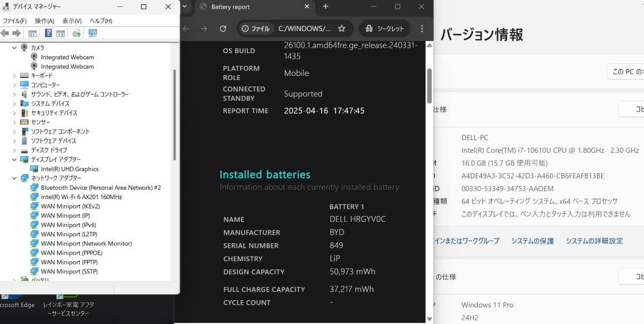This screenshot has width=644, height=324.
Task: Select the ソフトウェア コンポーネント tree row
Action: pyautogui.click(x=54, y=131)
